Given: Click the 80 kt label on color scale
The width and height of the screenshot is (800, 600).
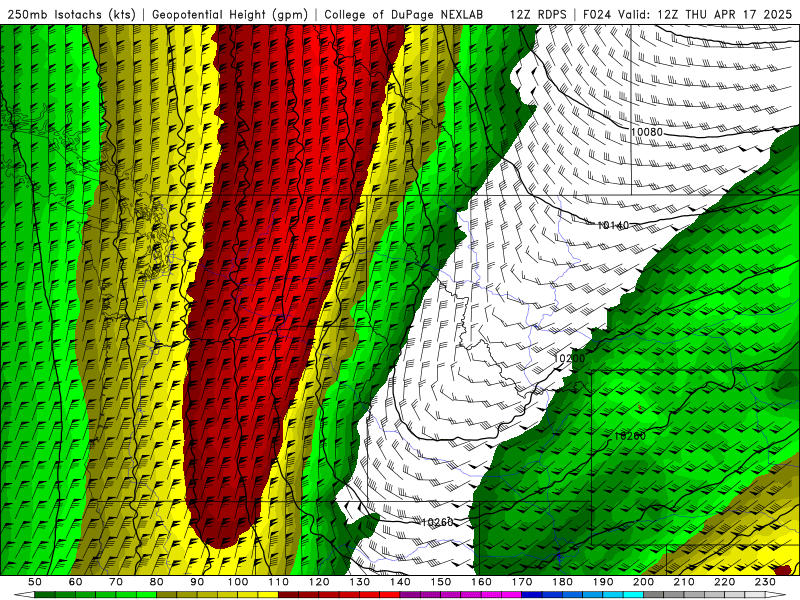Looking at the screenshot, I should click(x=157, y=582).
